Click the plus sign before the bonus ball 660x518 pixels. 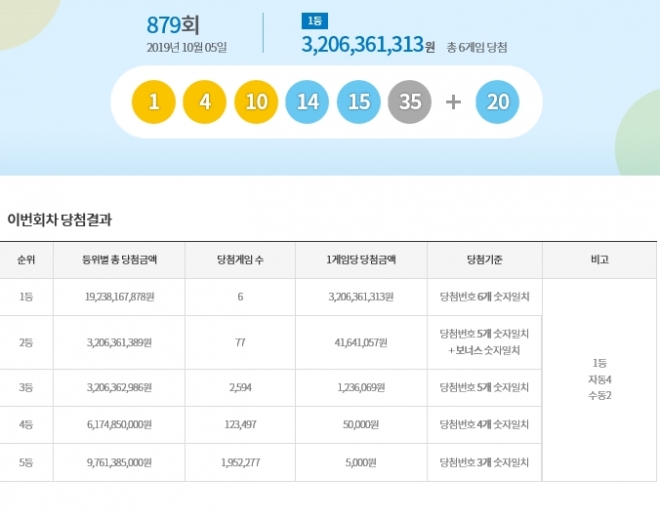(453, 103)
